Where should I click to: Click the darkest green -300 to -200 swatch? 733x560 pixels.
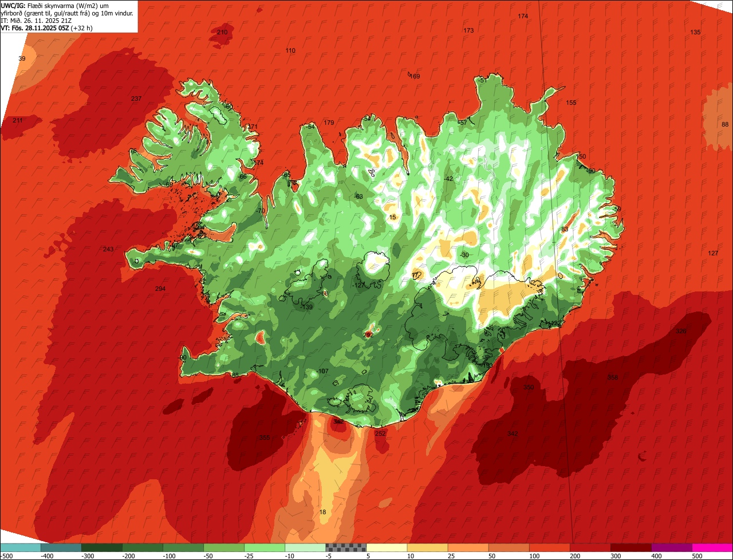click(x=102, y=547)
